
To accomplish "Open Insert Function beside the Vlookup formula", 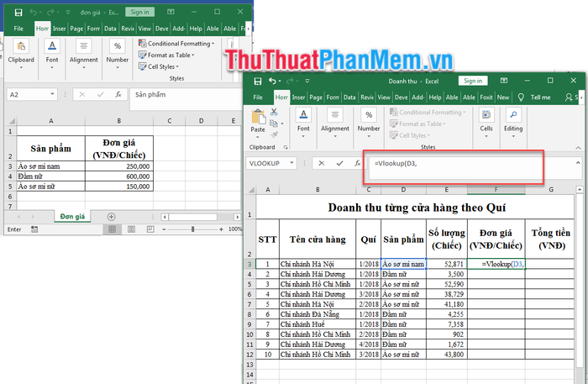I will pos(355,163).
